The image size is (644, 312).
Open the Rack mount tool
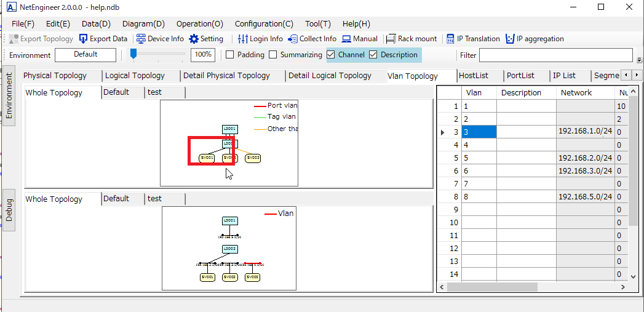coord(392,39)
